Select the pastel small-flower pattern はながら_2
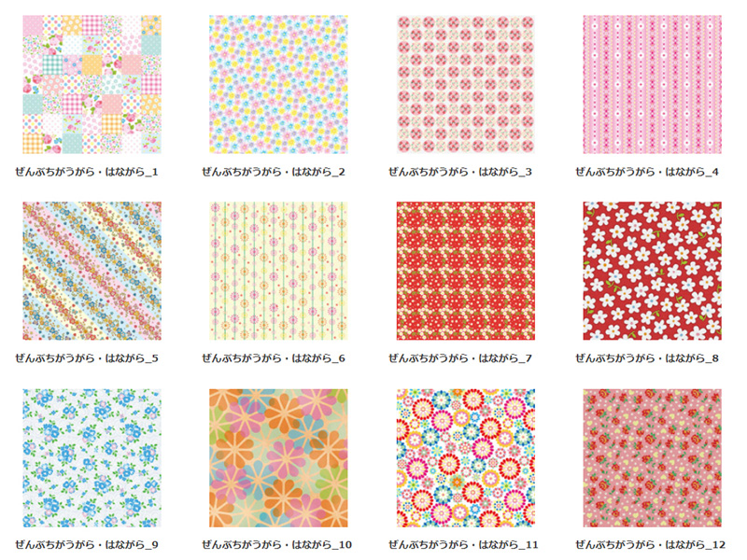 (278, 84)
